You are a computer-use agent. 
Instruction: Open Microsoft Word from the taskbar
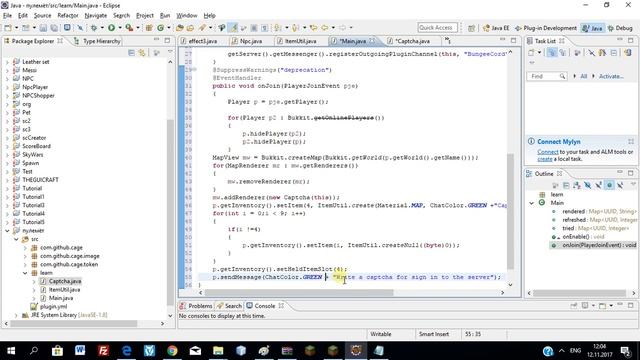pyautogui.click(x=80, y=351)
